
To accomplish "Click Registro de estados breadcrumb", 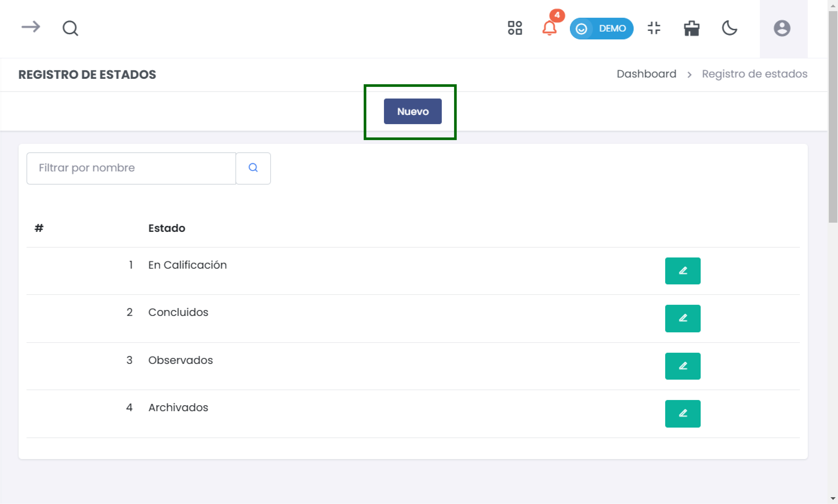I will click(x=754, y=74).
